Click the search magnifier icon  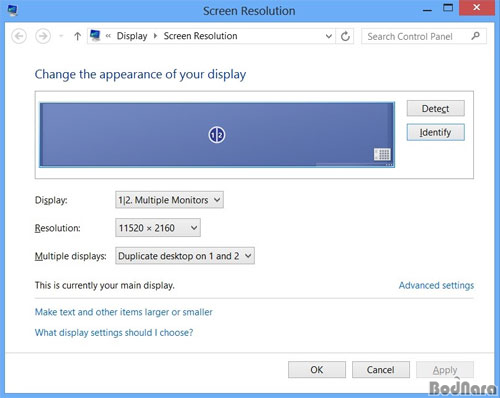click(476, 36)
